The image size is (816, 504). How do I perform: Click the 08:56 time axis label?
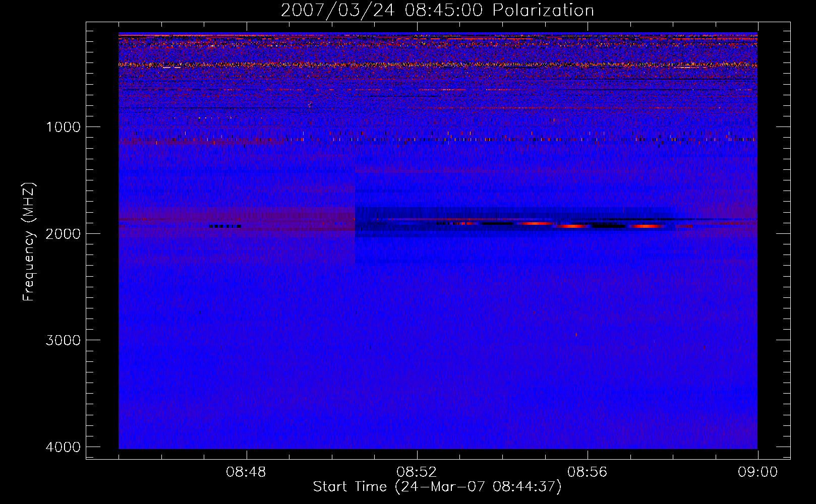point(588,472)
